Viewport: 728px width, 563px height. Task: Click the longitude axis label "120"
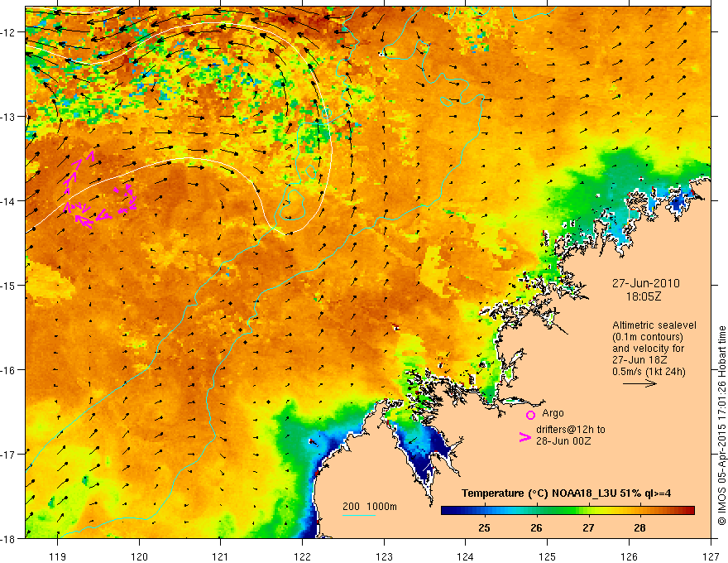coord(139,556)
